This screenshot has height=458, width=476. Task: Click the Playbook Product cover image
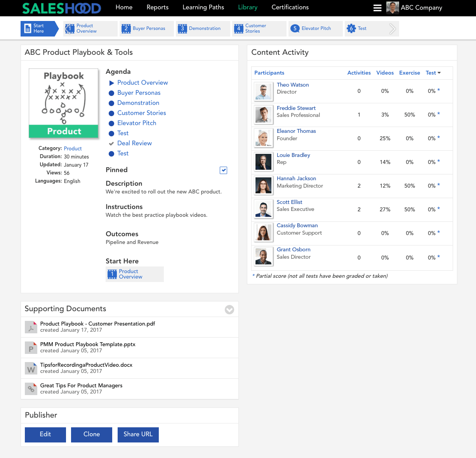[x=64, y=103]
